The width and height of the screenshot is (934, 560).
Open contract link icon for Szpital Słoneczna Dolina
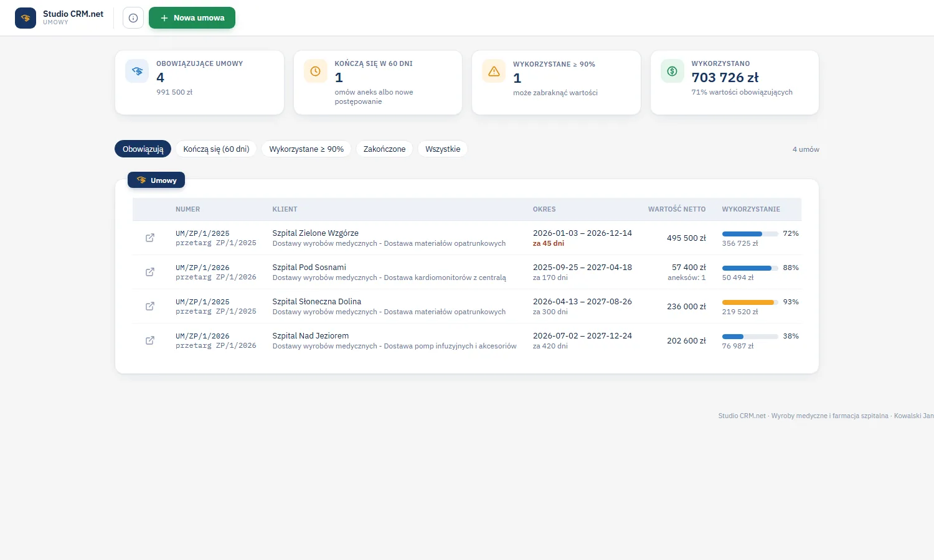tap(150, 306)
